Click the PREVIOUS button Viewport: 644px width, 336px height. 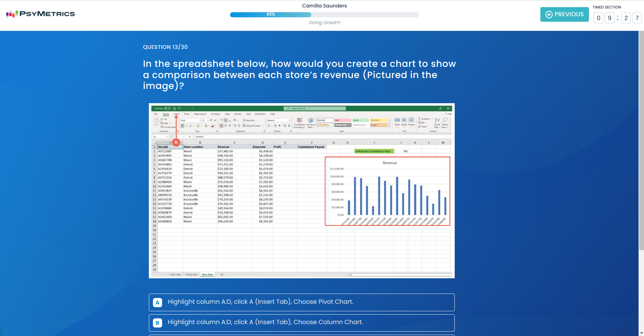[x=564, y=14]
